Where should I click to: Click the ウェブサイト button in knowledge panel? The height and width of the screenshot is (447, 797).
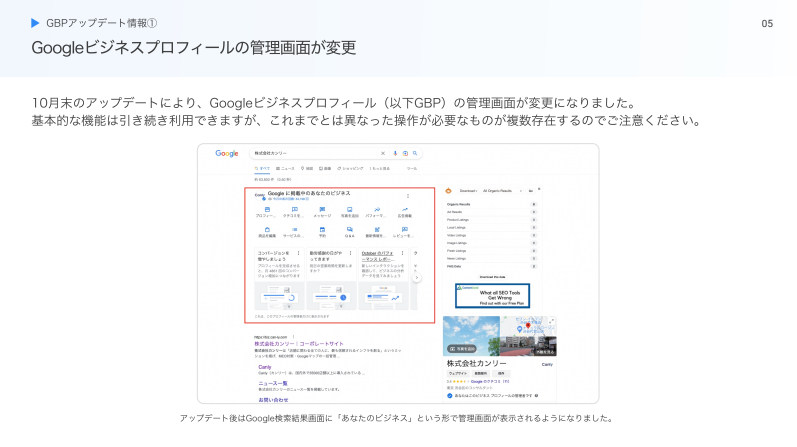pyautogui.click(x=457, y=373)
